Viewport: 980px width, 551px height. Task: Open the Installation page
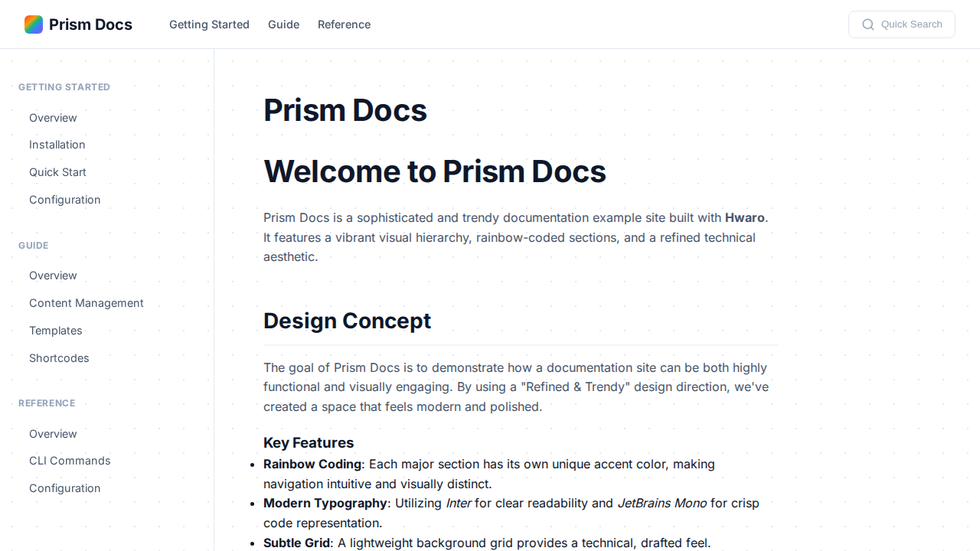(57, 145)
